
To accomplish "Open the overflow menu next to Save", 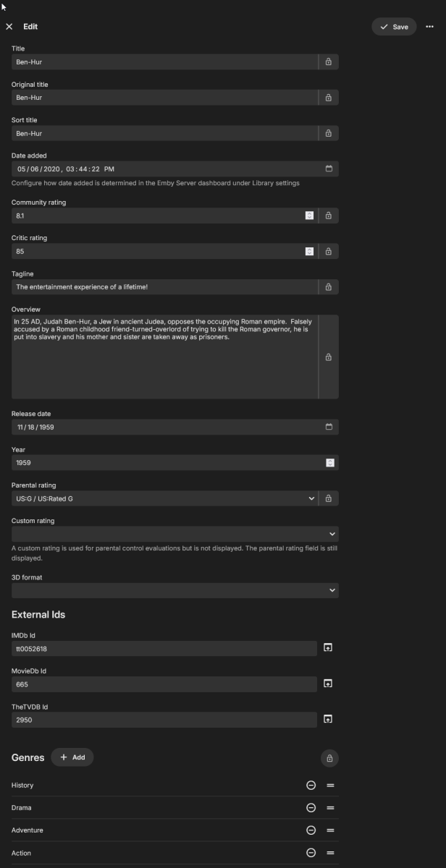I will click(x=429, y=26).
